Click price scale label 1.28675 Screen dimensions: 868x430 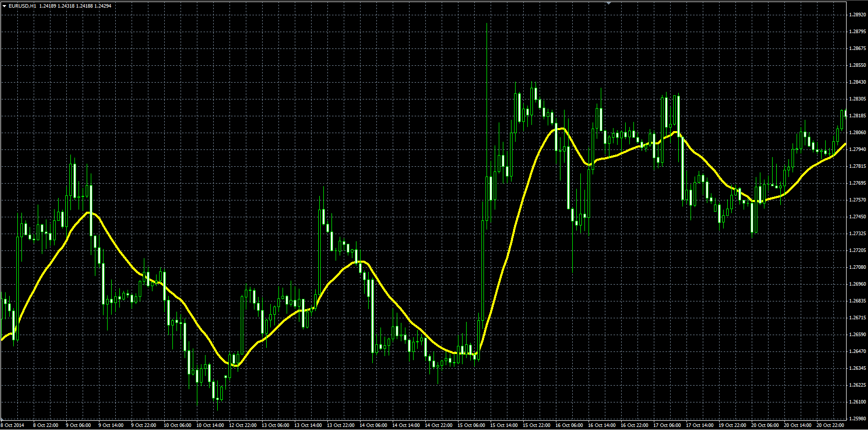pos(858,48)
